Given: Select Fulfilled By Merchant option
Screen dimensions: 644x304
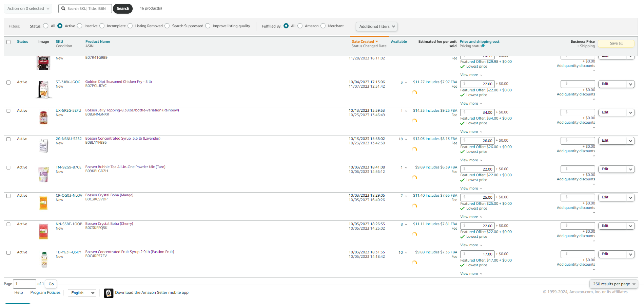Looking at the screenshot, I should 323,26.
